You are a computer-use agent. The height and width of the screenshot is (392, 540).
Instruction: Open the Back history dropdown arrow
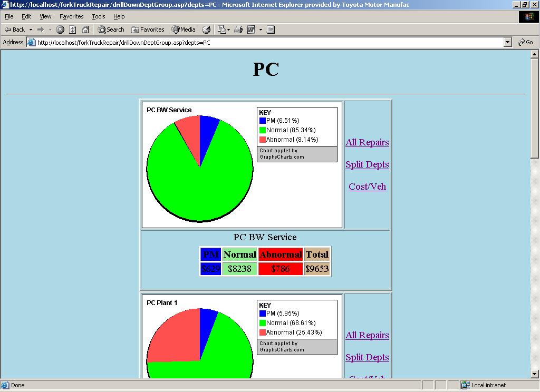pyautogui.click(x=31, y=30)
